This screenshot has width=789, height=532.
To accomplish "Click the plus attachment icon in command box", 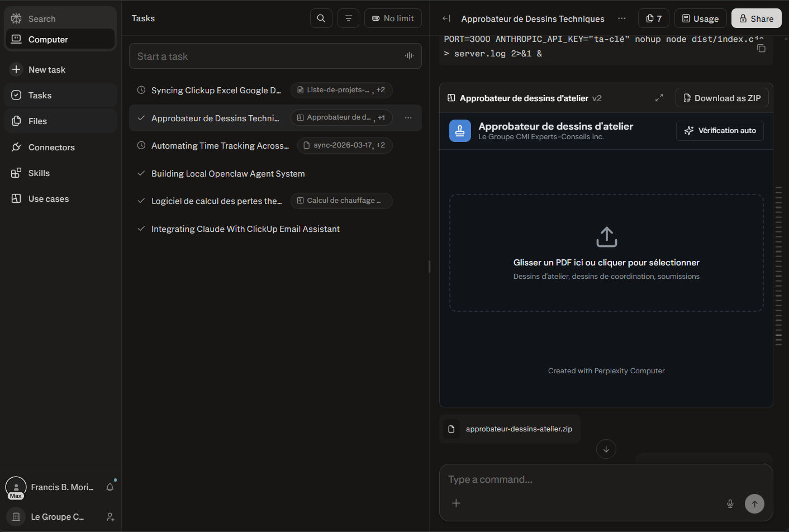I will click(456, 503).
